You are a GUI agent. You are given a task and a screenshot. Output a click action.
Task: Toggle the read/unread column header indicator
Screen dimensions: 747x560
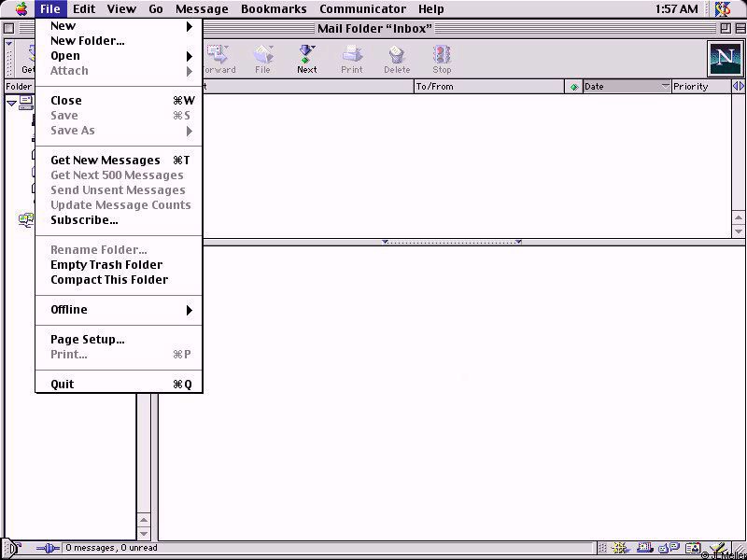(574, 87)
